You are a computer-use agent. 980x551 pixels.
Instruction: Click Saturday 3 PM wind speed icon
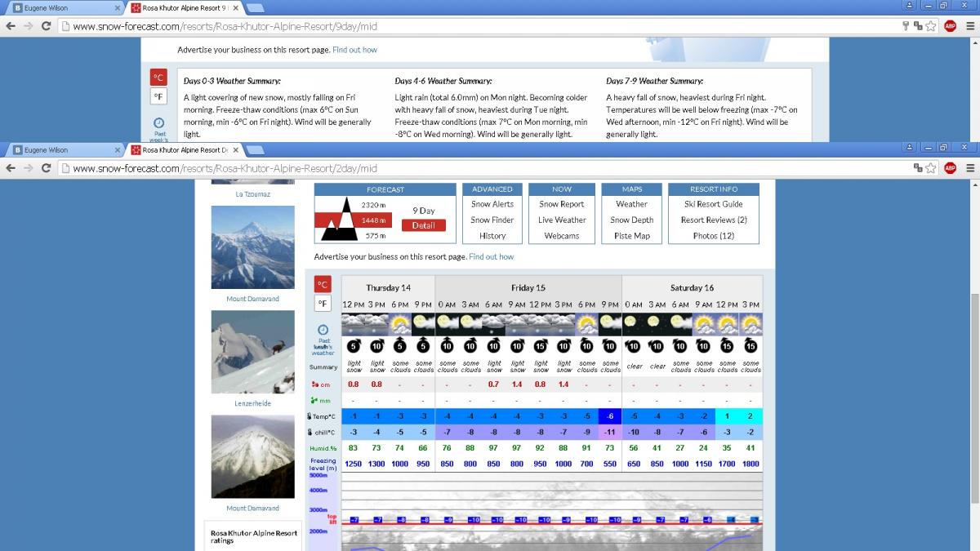[751, 346]
